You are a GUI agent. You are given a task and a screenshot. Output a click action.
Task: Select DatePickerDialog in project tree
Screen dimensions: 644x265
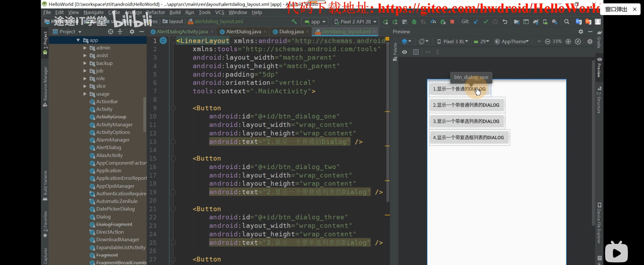pos(115,209)
